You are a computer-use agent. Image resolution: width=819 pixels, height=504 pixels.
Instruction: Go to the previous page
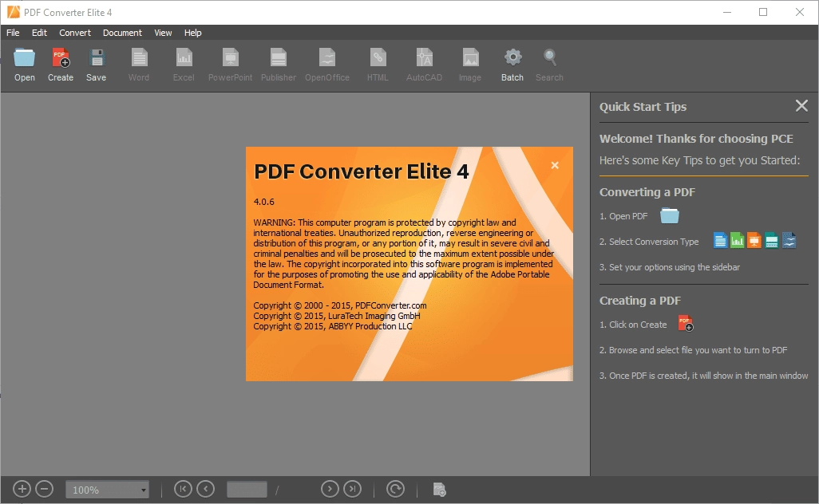pos(206,489)
